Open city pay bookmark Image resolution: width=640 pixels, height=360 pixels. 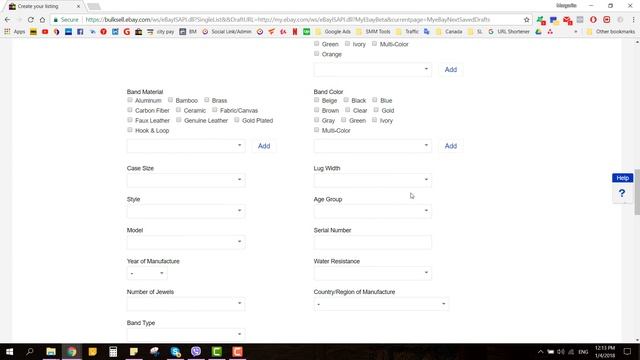tap(161, 31)
